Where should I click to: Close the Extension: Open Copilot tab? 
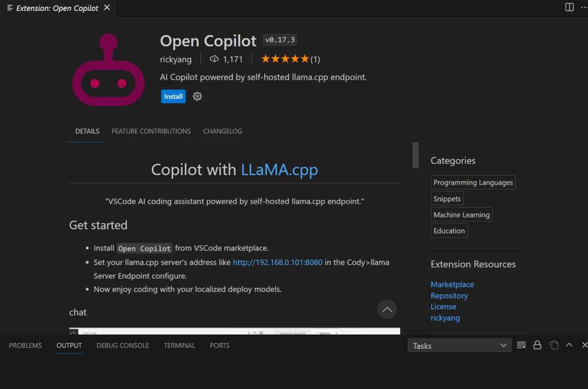pyautogui.click(x=107, y=7)
